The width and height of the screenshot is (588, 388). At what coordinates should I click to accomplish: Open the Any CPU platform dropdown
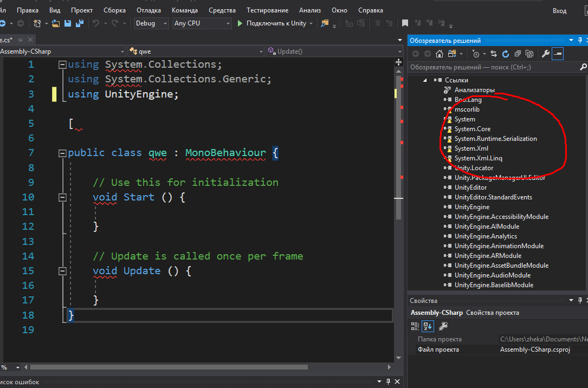tap(202, 23)
